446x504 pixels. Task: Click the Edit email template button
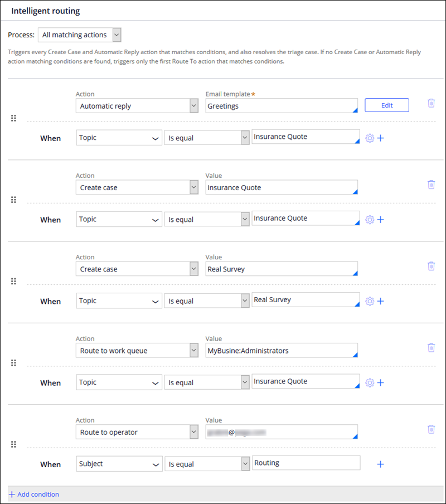(x=387, y=105)
